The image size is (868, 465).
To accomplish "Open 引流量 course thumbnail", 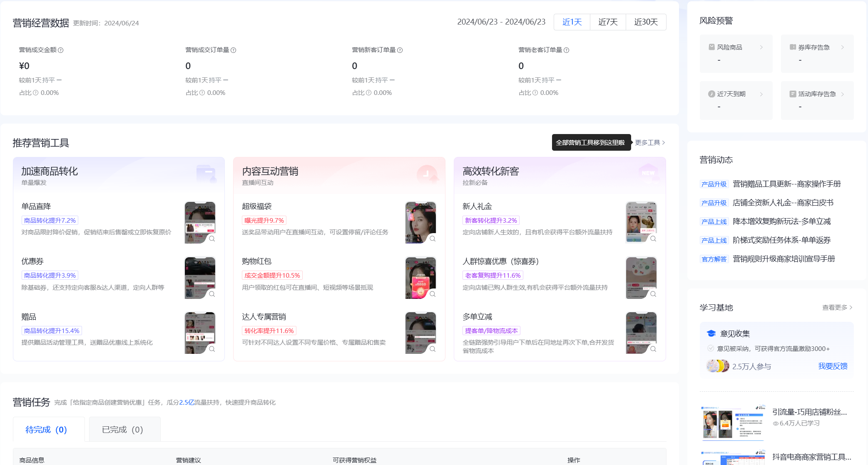I will pyautogui.click(x=733, y=423).
